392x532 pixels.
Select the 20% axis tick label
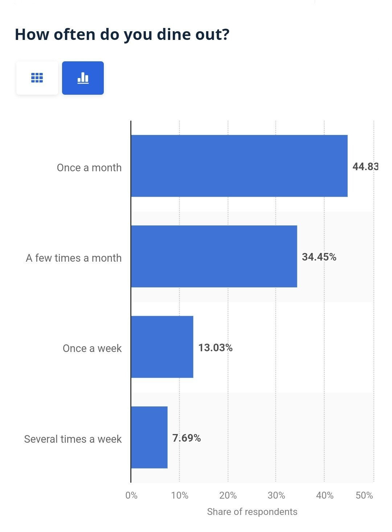(x=228, y=495)
